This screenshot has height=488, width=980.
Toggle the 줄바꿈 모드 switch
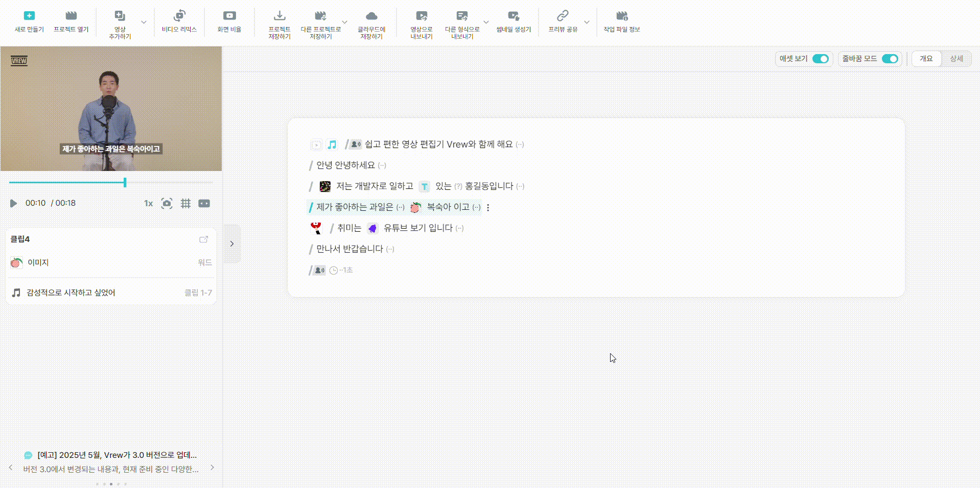click(x=890, y=59)
